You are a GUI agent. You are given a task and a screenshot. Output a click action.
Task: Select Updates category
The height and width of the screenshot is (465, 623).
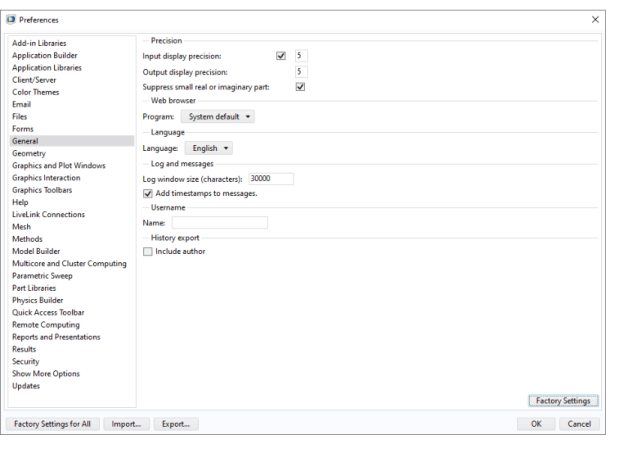click(x=72, y=386)
